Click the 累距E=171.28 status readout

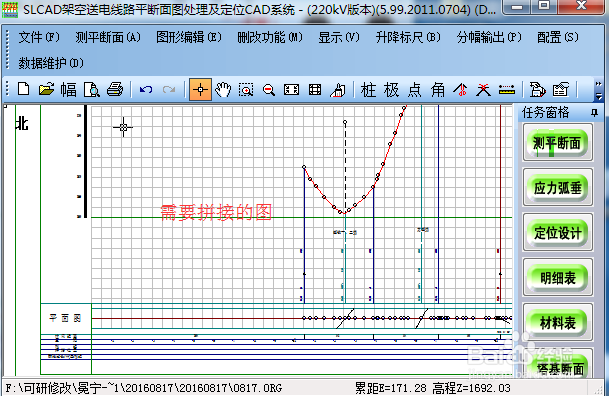point(391,388)
